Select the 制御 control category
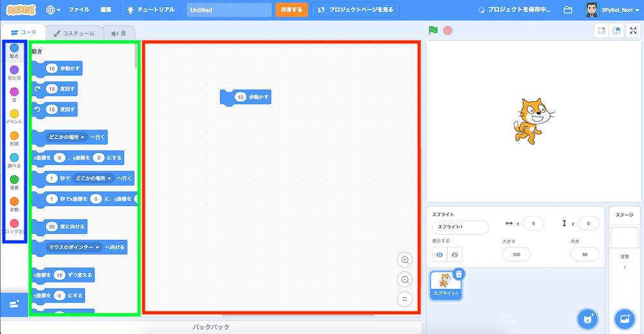The height and width of the screenshot is (334, 644). pyautogui.click(x=14, y=139)
